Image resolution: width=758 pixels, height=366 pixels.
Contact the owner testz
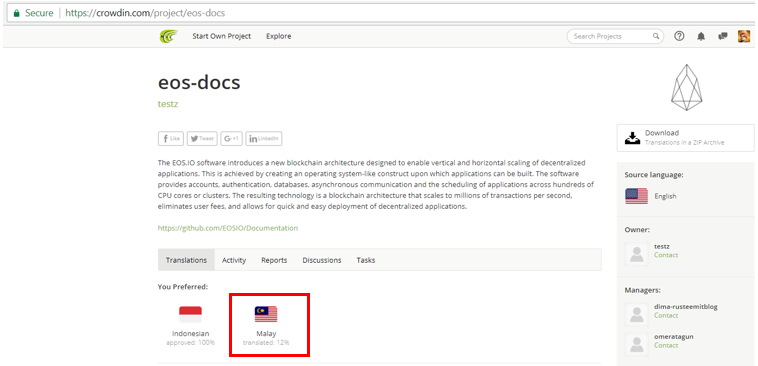click(666, 255)
